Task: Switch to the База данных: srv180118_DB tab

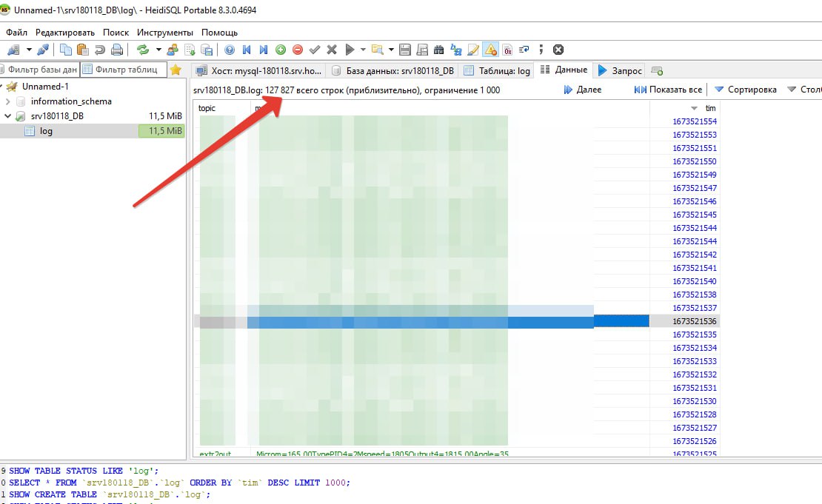Action: [x=393, y=71]
